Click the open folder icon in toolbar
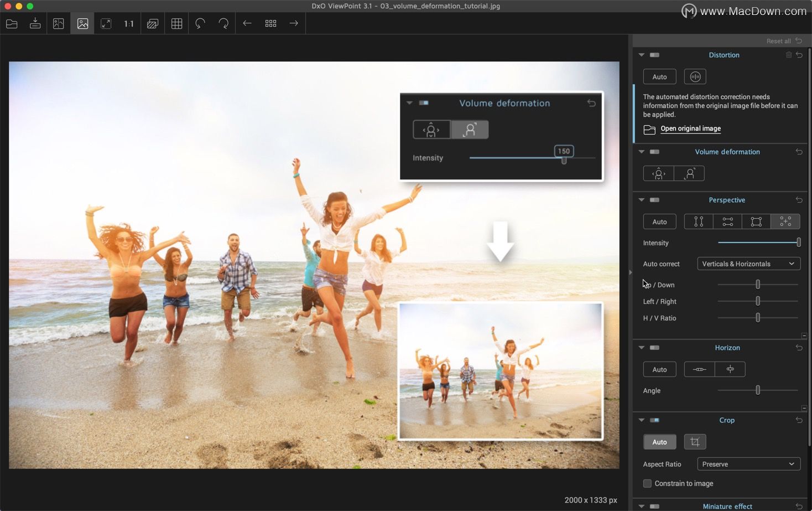Screen dimensions: 812x511 (12, 23)
